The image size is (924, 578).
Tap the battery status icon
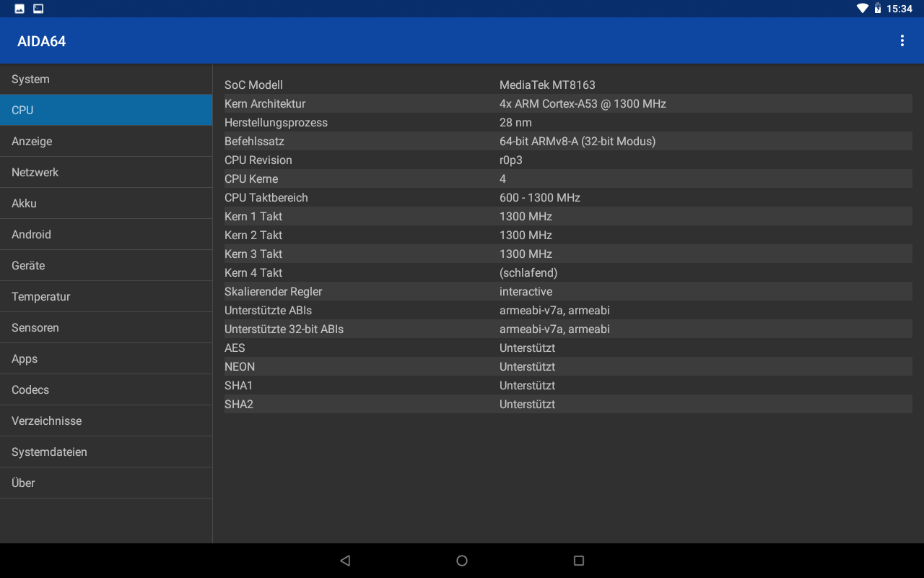pyautogui.click(x=878, y=9)
